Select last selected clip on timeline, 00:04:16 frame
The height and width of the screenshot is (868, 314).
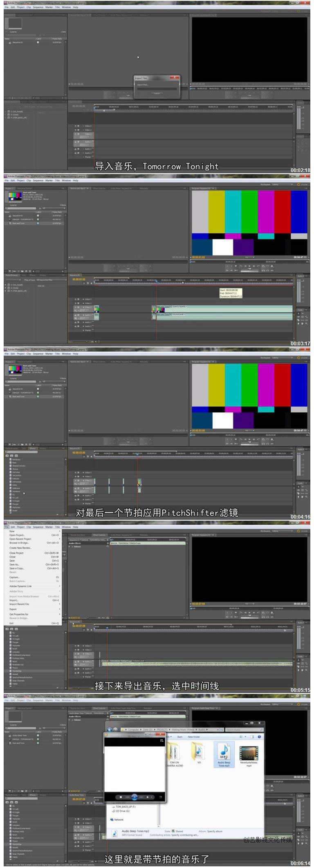[139, 482]
